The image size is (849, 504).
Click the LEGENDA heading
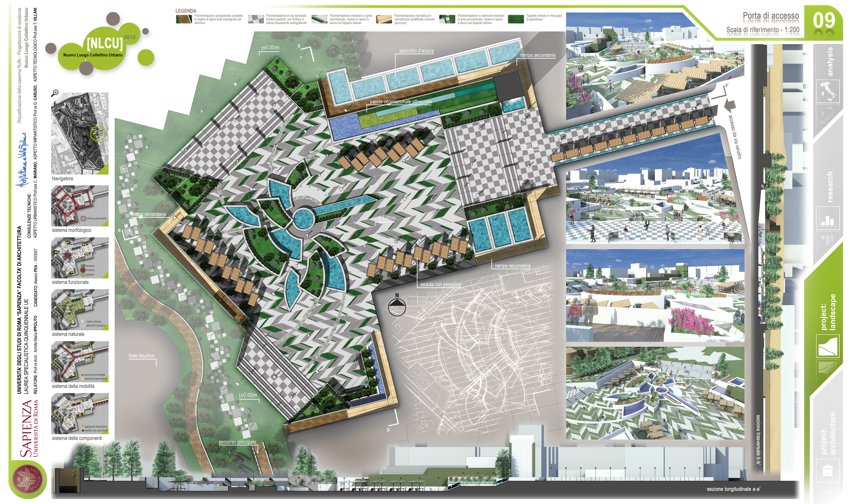pos(186,11)
